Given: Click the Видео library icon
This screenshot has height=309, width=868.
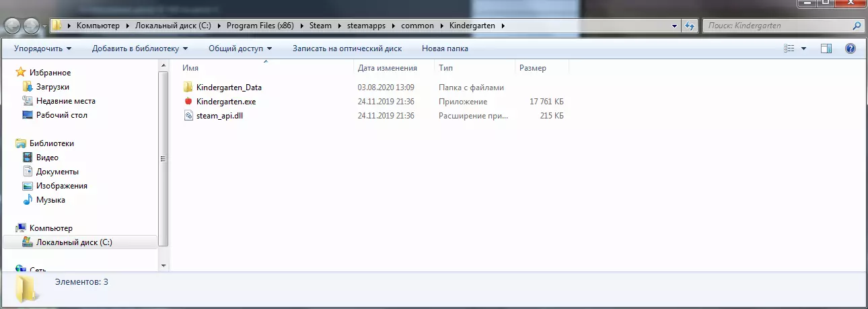Looking at the screenshot, I should coord(28,158).
